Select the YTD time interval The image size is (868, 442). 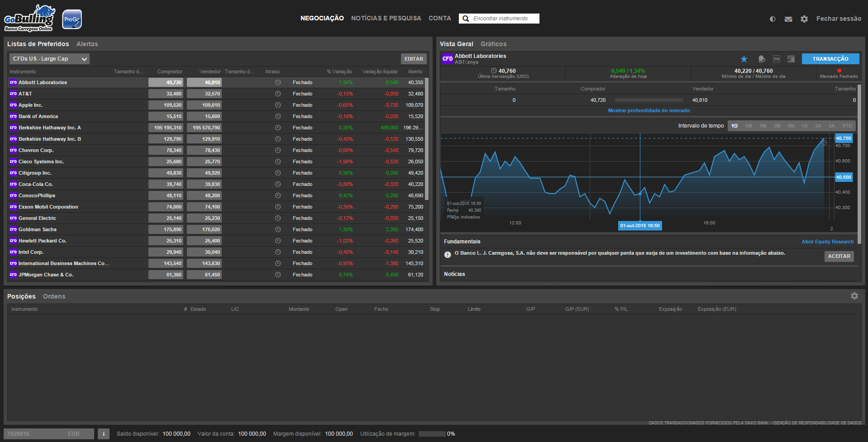pyautogui.click(x=847, y=126)
